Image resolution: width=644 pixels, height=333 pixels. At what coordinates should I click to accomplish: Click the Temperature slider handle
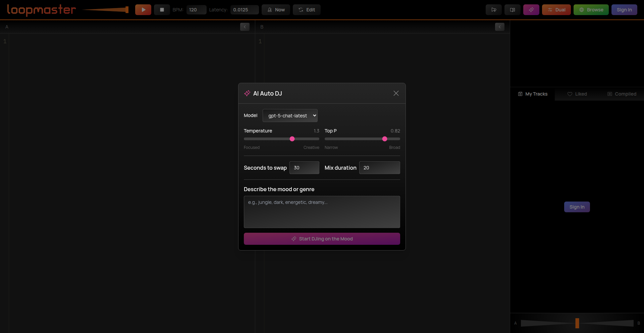click(292, 139)
